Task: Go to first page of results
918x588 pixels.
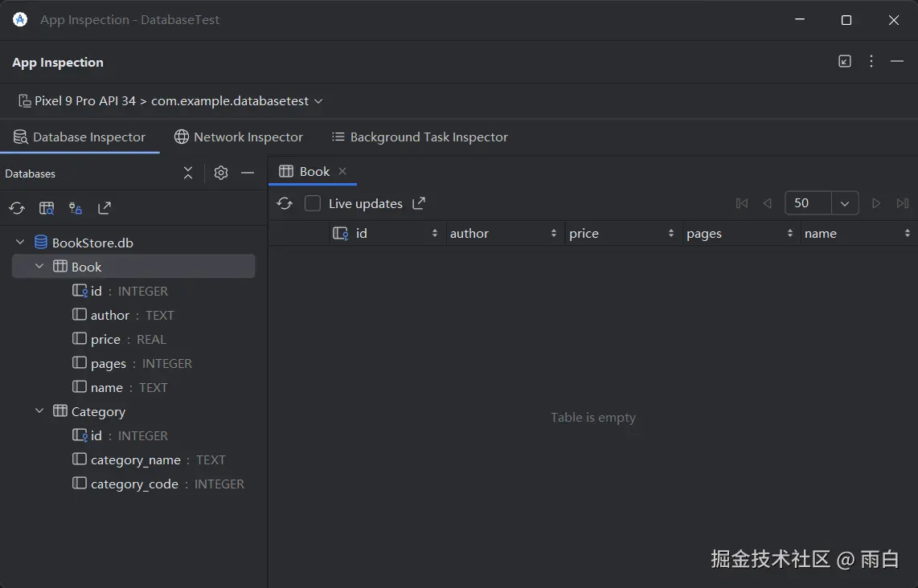Action: click(x=742, y=203)
